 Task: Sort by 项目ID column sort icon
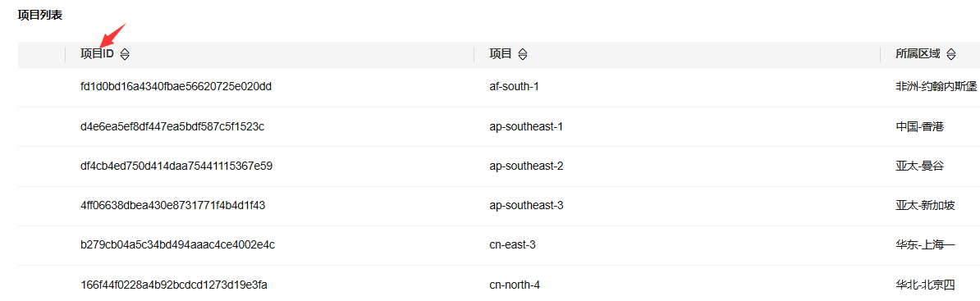125,54
